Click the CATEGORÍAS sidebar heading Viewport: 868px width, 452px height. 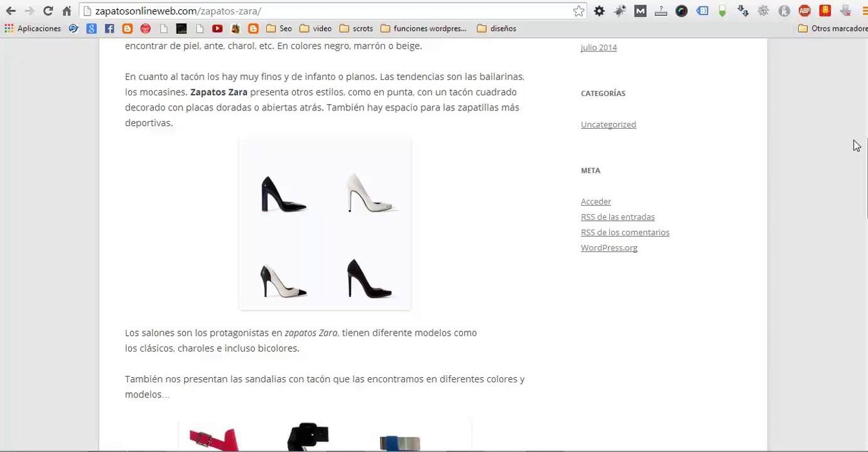click(602, 93)
